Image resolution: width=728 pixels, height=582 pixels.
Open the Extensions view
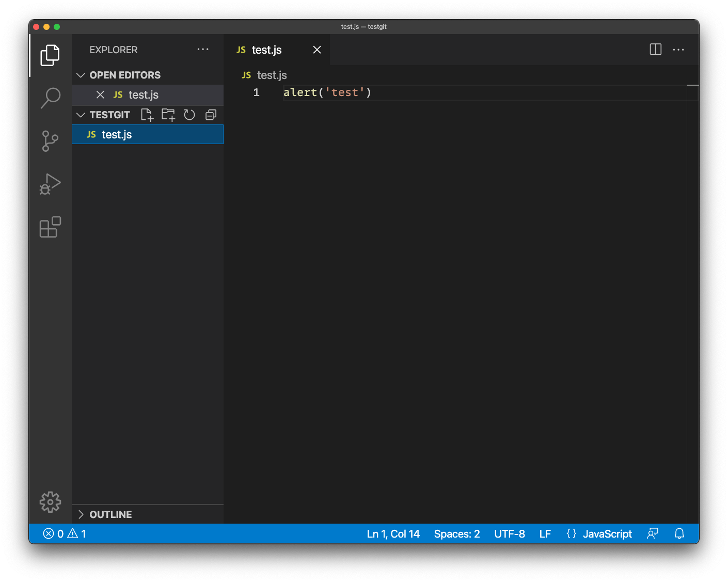pyautogui.click(x=50, y=227)
